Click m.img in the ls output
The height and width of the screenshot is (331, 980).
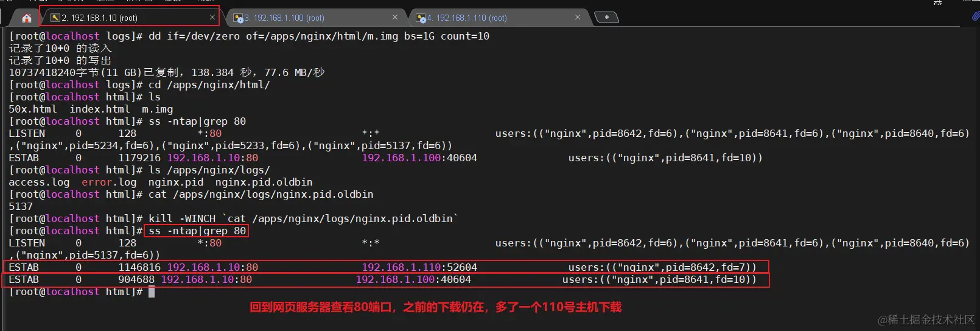(x=158, y=109)
